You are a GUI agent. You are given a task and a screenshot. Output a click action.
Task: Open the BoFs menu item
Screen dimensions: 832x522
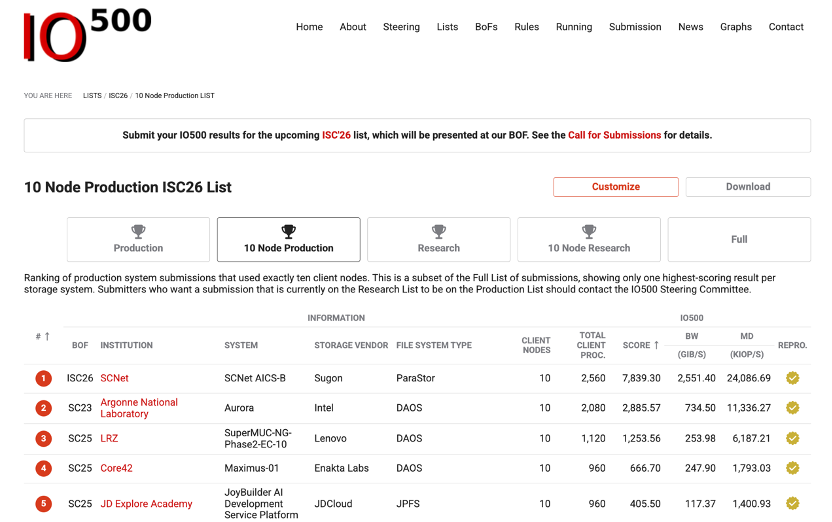click(486, 27)
